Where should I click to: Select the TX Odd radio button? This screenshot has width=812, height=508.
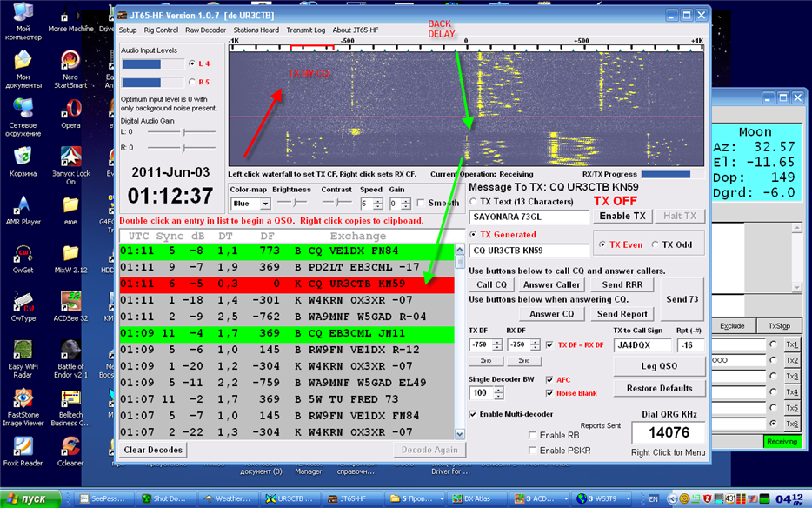[x=656, y=244]
